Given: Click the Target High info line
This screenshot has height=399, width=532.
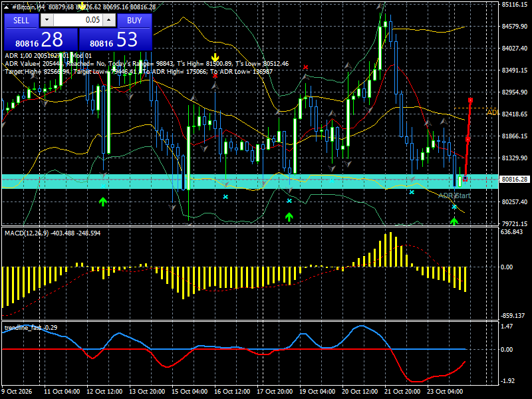Looking at the screenshot, I should coord(139,72).
